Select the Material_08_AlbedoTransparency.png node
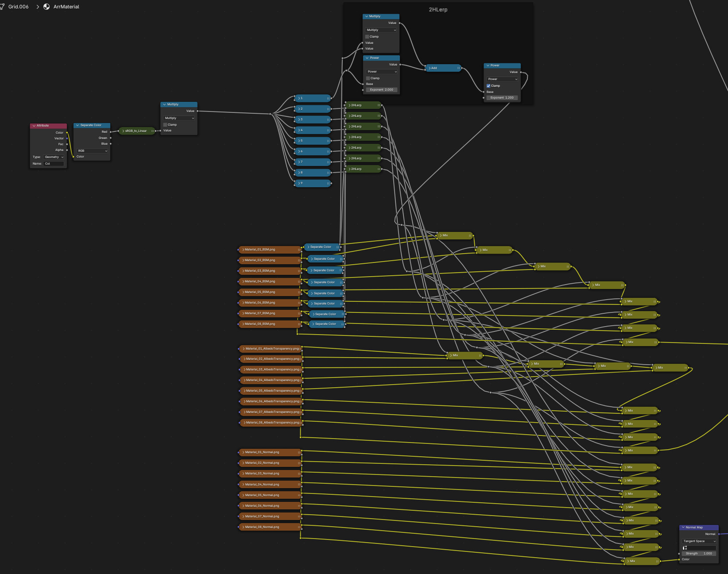 [x=271, y=423]
